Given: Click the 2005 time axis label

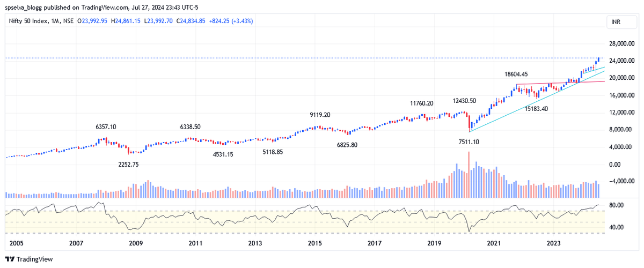Looking at the screenshot, I should point(16,243).
